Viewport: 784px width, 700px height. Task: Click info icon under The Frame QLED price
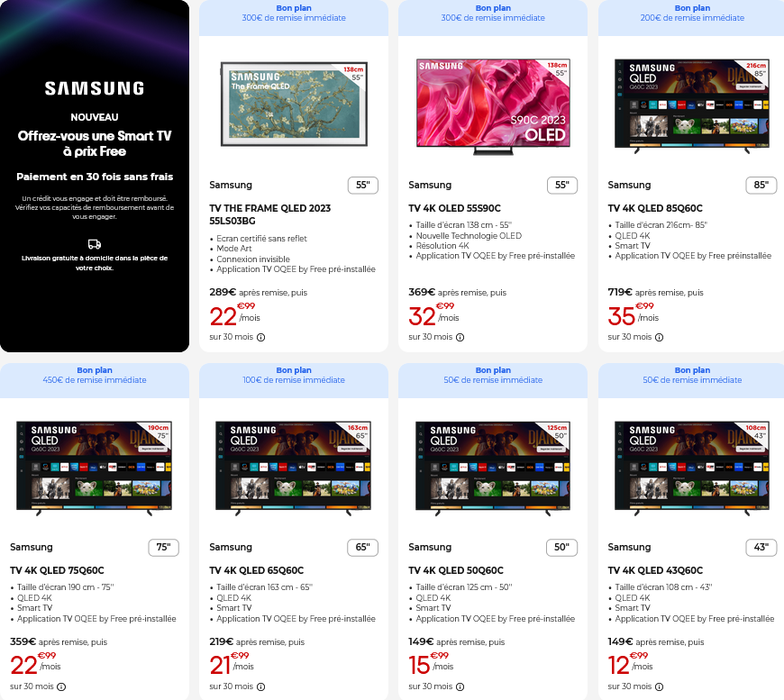click(261, 338)
